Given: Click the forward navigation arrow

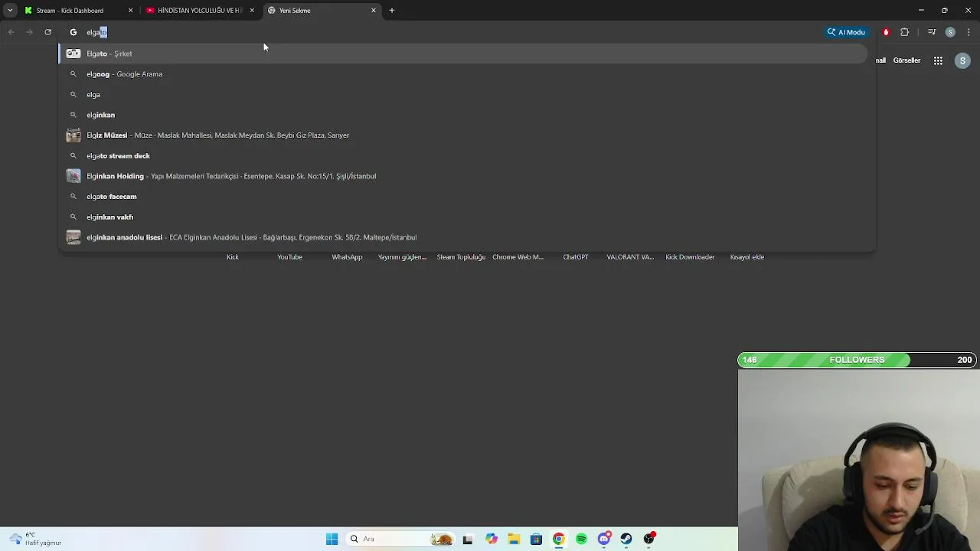Looking at the screenshot, I should (29, 32).
